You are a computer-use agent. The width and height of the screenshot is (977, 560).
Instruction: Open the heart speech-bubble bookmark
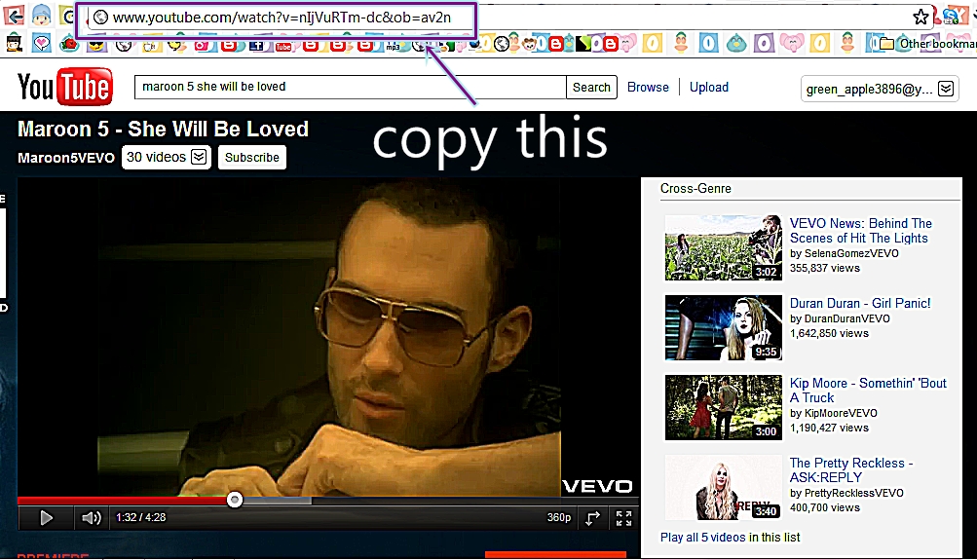(x=42, y=43)
